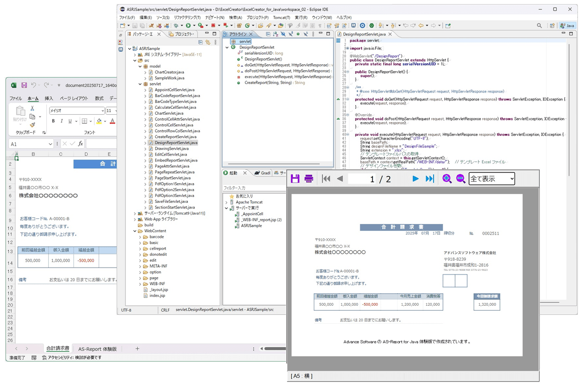Screen dimensions: 588x386
Task: Click the Cut scissors icon in Excel
Action: click(32, 108)
